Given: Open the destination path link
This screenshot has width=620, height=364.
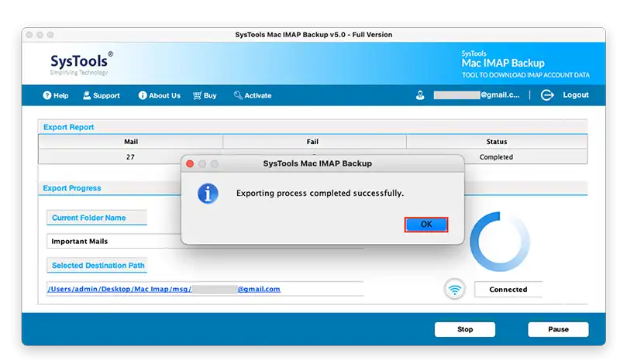Looking at the screenshot, I should 164,289.
